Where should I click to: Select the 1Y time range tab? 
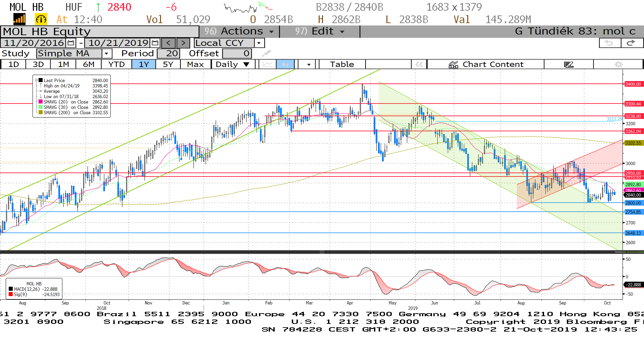(144, 64)
